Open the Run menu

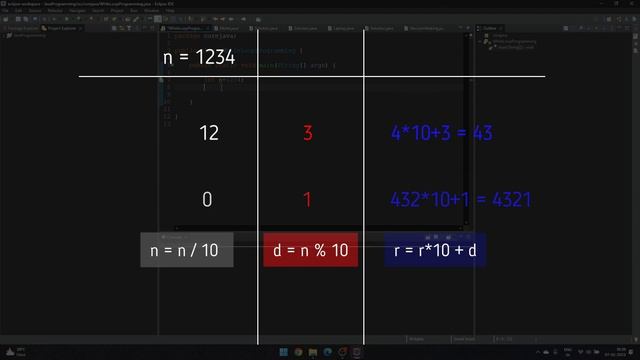(x=134, y=11)
